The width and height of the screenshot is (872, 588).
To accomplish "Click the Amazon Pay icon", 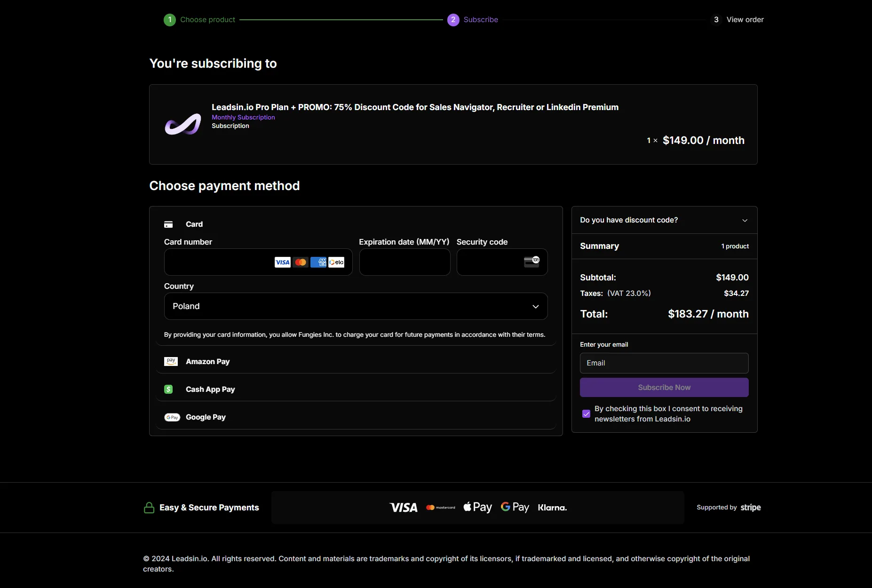I will 171,361.
